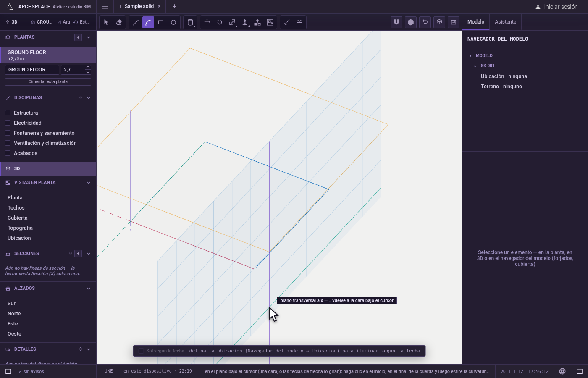Switch to the Asistente tab

click(505, 22)
